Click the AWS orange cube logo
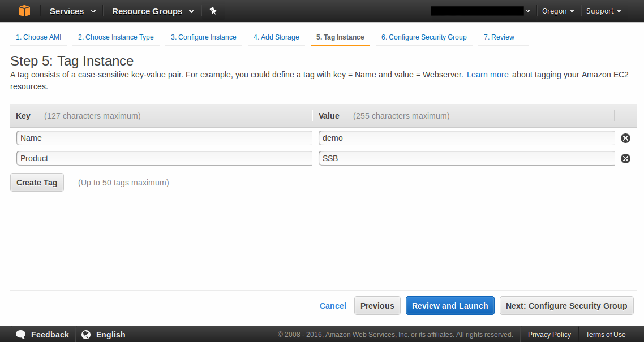Viewport: 644px width, 342px height. (x=24, y=11)
